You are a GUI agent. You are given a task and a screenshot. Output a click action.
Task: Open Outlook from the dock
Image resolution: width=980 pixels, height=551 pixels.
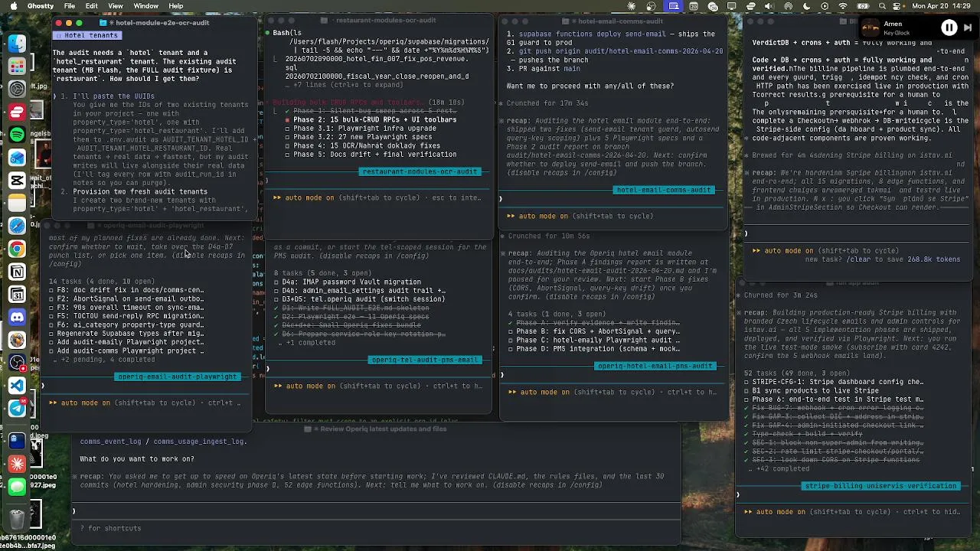17,158
